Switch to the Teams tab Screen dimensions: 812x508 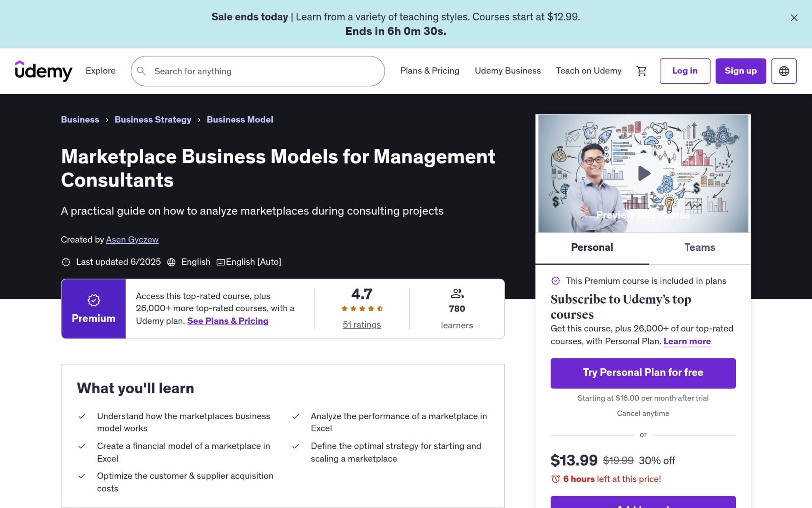(700, 248)
